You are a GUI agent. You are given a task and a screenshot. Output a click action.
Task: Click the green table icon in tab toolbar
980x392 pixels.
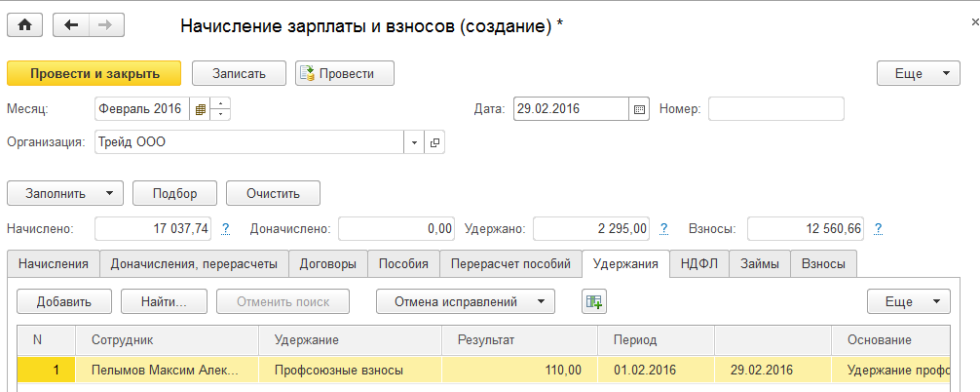594,302
